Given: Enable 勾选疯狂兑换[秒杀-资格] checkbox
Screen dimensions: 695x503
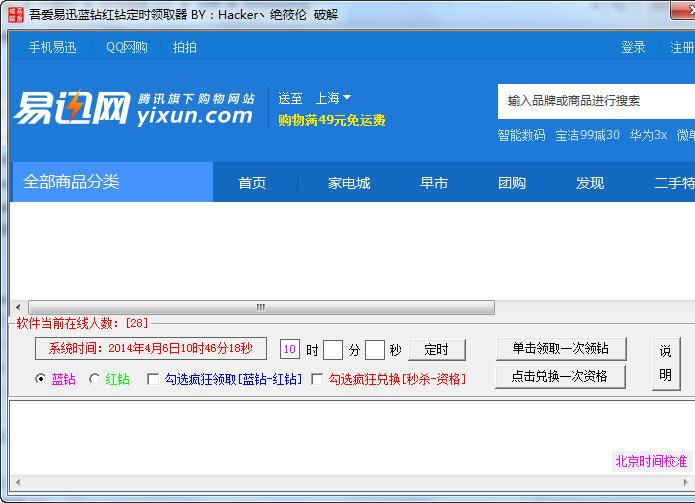Looking at the screenshot, I should 317,379.
